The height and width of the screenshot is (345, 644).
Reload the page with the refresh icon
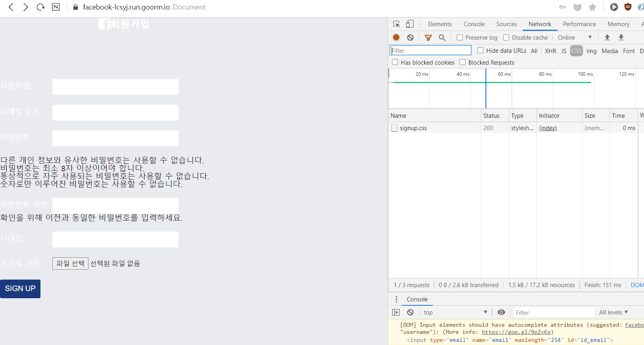40,7
